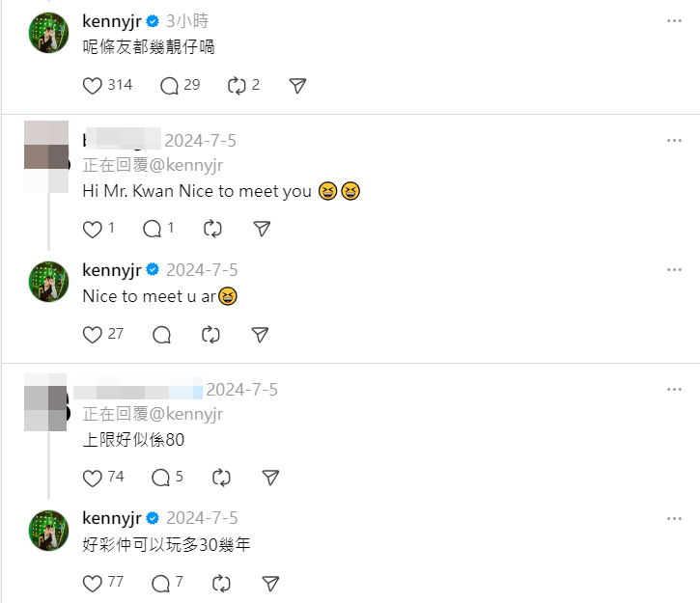Repost the "Hi Mr. Kwan" comment
This screenshot has width=700, height=603.
pos(213,229)
